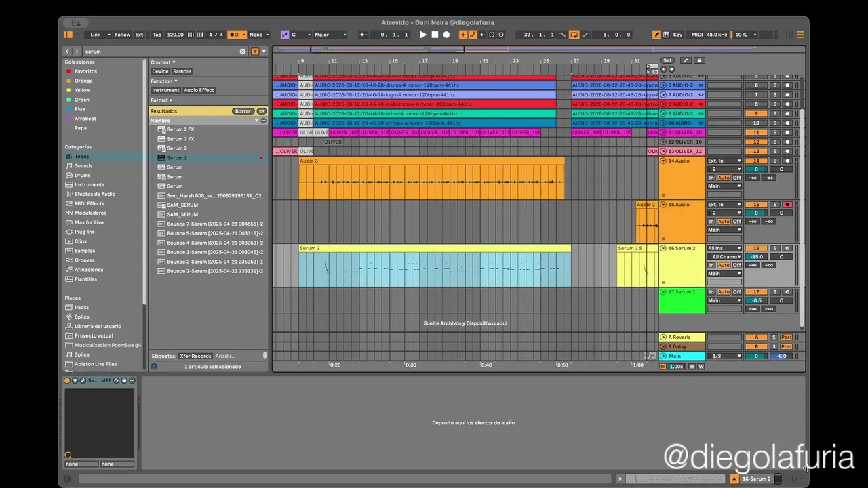Fold track 14 Audio with its arrow
The height and width of the screenshot is (488, 868).
click(663, 161)
